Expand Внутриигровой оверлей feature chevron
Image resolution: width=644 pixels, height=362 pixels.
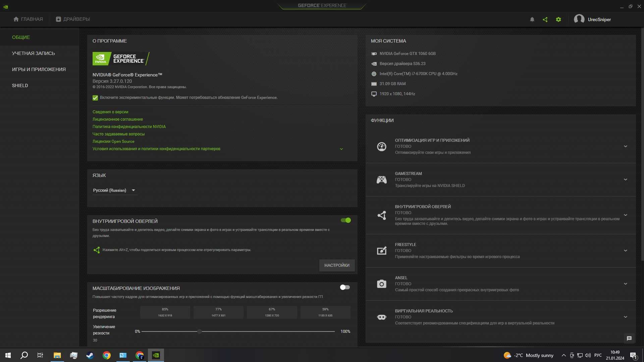tap(626, 215)
